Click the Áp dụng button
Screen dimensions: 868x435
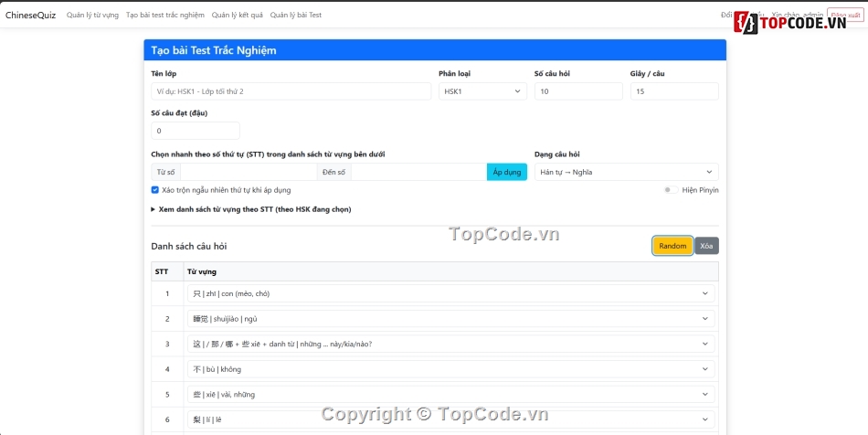click(507, 172)
